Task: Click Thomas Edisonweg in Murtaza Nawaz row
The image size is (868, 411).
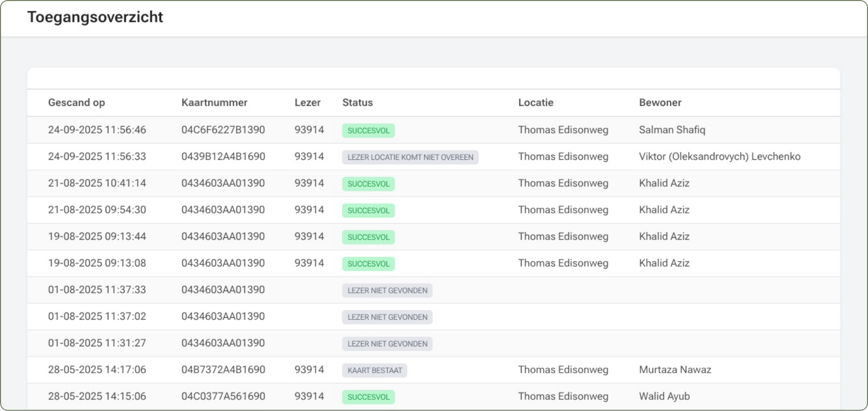Action: 563,370
